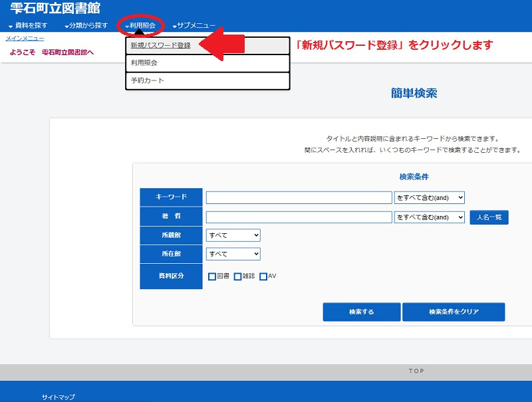Click the TOP link at page bottom

pos(416,371)
